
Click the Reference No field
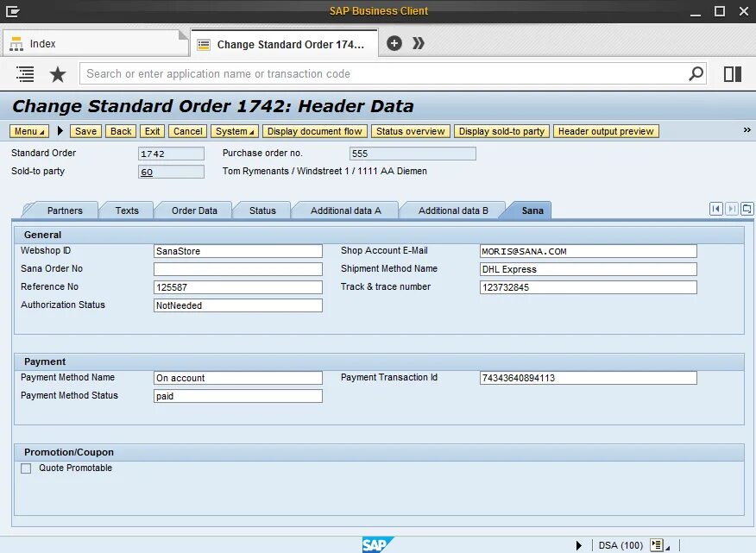click(x=238, y=287)
